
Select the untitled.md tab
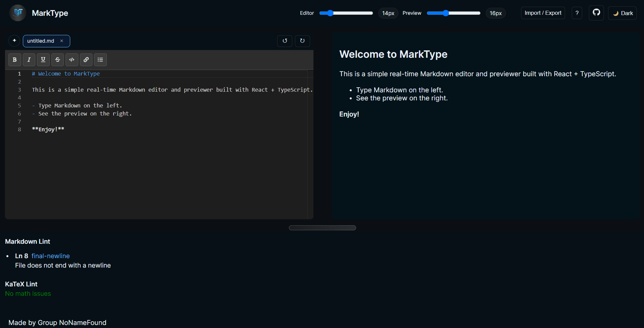click(41, 41)
